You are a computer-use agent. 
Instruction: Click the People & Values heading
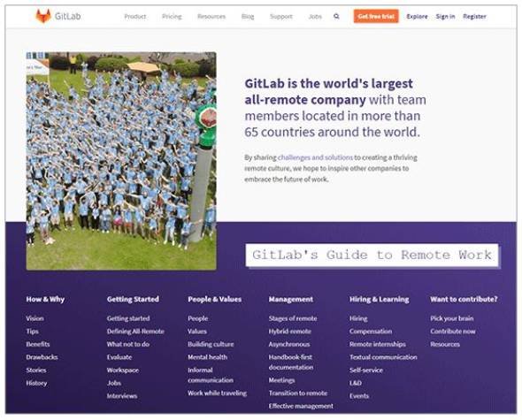point(215,299)
